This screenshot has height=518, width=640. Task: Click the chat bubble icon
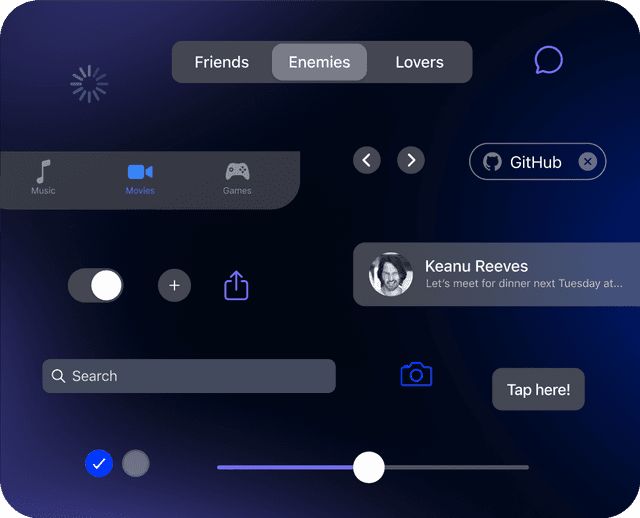pyautogui.click(x=548, y=61)
